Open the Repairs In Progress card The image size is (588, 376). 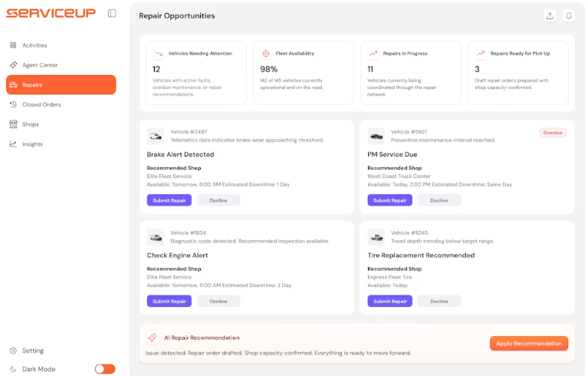click(411, 73)
